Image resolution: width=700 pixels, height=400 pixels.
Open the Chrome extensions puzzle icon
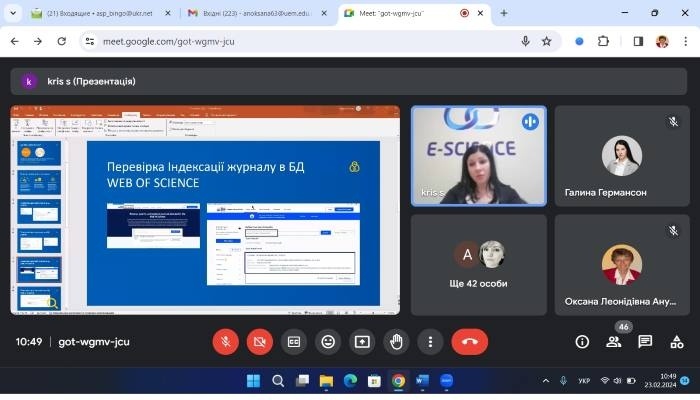(x=603, y=41)
